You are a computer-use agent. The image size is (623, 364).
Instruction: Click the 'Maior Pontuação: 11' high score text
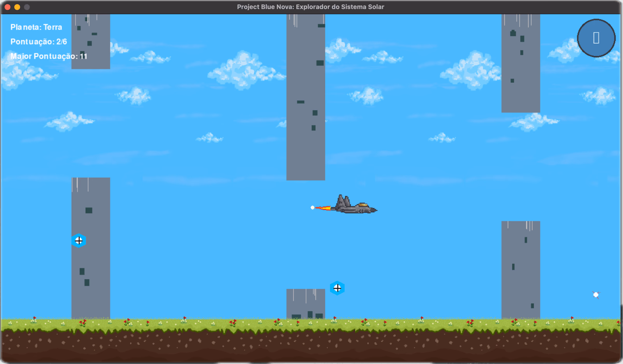point(49,56)
